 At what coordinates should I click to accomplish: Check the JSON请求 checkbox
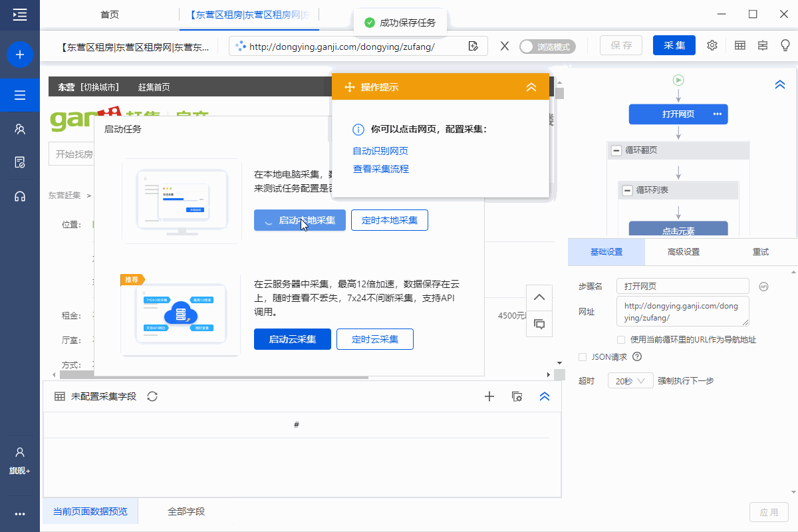click(x=583, y=357)
